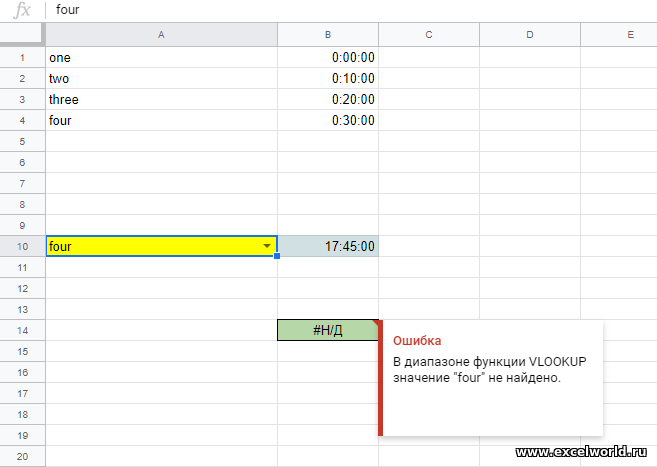Select column B header
657x467 pixels.
(x=328, y=35)
